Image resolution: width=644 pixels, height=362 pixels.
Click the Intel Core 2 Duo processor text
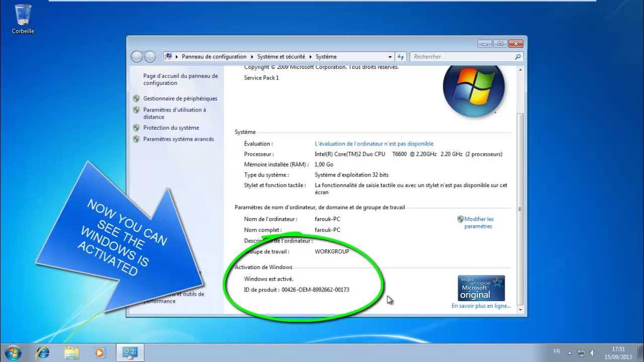pos(409,154)
